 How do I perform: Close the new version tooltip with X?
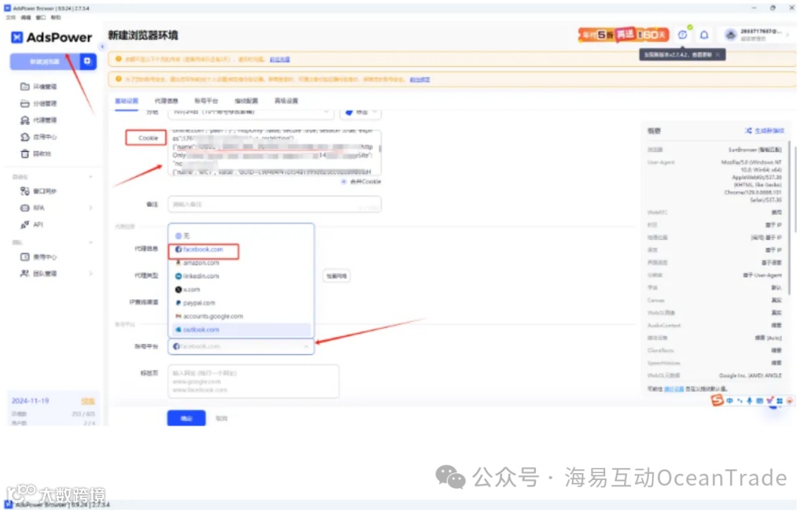click(718, 55)
